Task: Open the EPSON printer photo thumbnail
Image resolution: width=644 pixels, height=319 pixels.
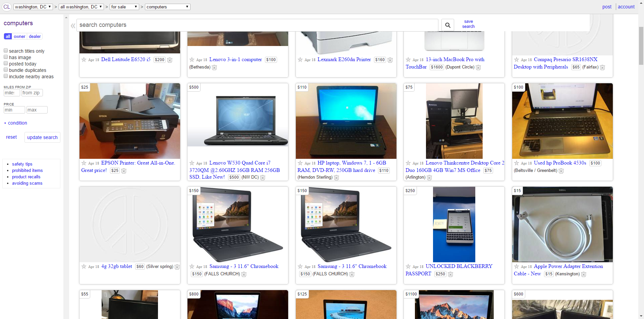Action: coord(130,121)
